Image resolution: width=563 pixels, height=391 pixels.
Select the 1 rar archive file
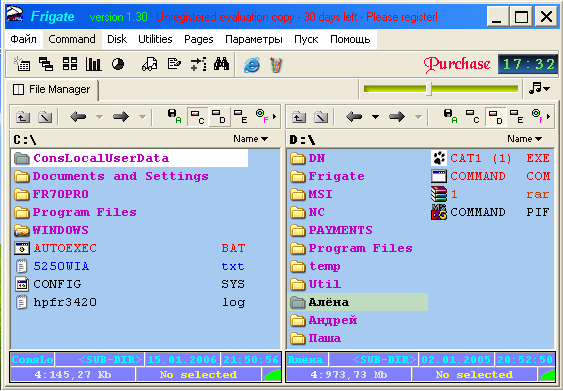(490, 194)
